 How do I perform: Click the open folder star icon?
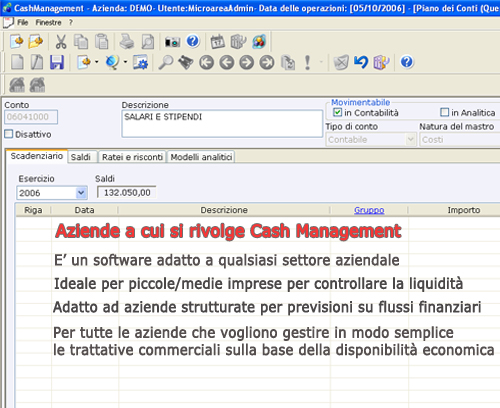[36, 42]
